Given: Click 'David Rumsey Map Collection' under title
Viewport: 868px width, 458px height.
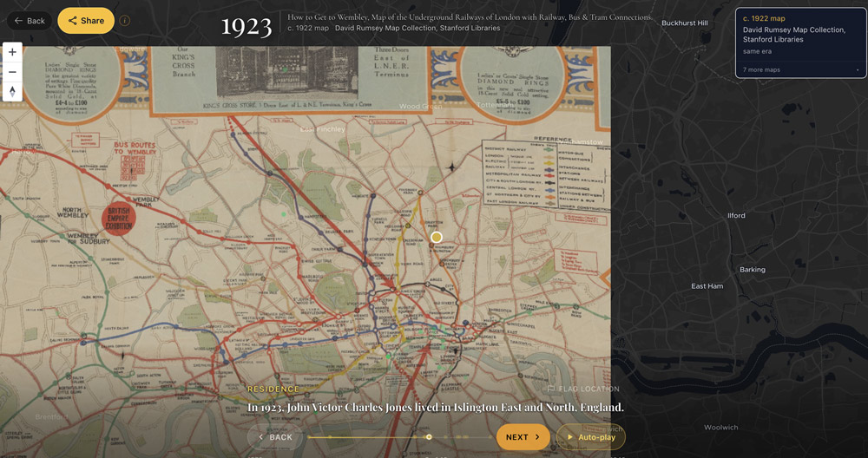Looking at the screenshot, I should click(x=418, y=28).
